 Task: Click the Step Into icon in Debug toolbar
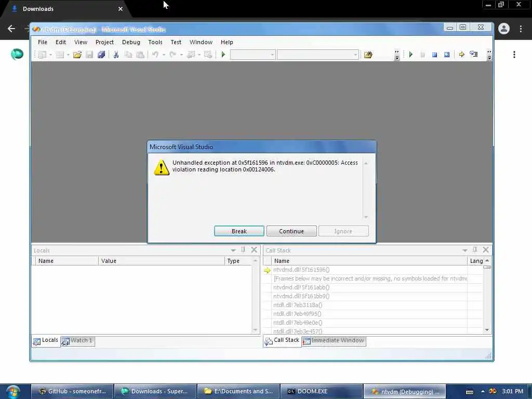click(474, 54)
